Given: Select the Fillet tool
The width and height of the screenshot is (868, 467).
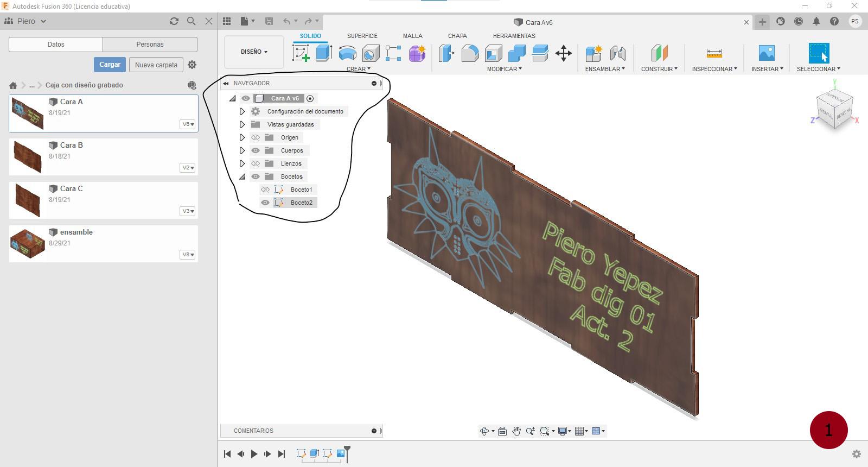Looking at the screenshot, I should click(470, 53).
